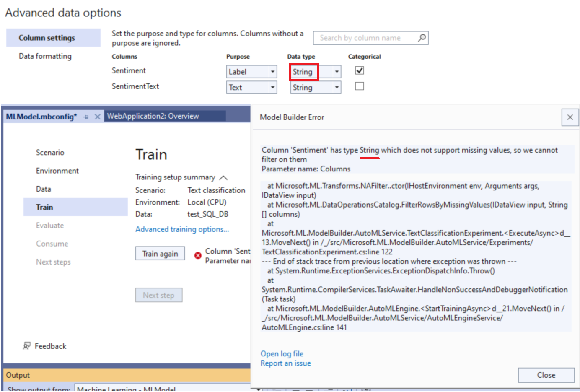The width and height of the screenshot is (580, 392).
Task: Click the red error icon beside Train again
Action: (198, 255)
